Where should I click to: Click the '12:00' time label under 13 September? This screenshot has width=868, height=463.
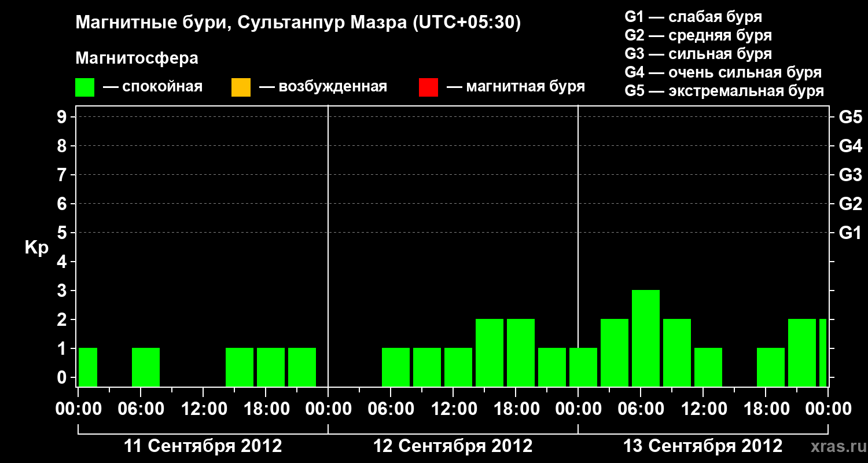(703, 409)
